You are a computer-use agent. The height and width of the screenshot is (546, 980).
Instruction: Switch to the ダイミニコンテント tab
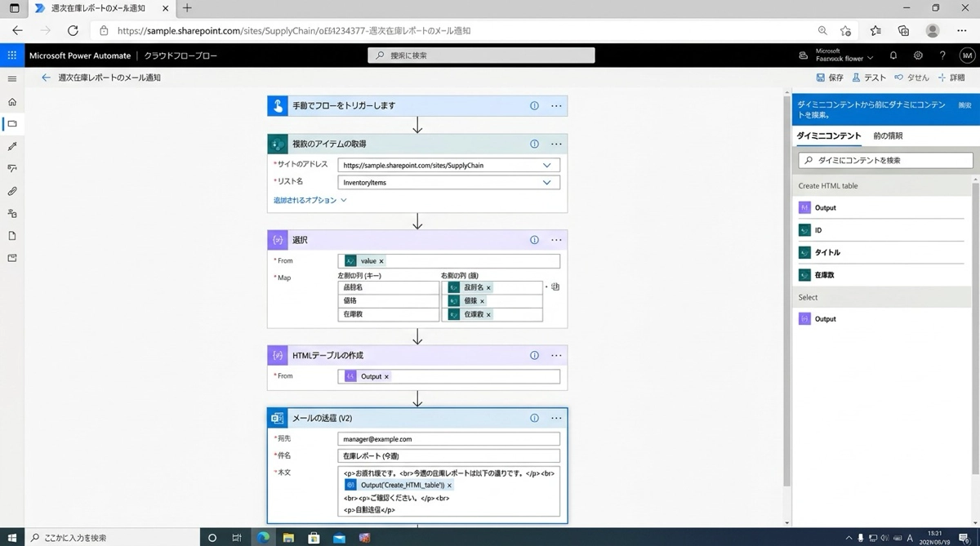828,135
